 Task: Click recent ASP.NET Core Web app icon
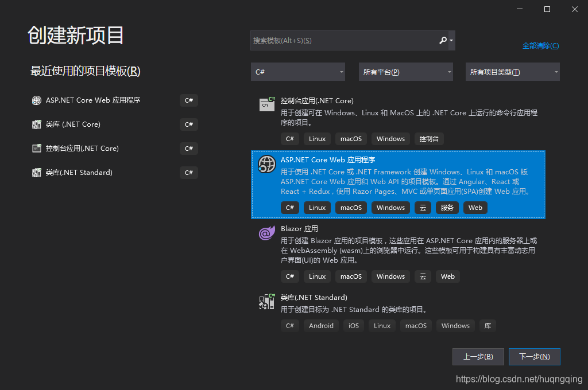coord(36,100)
